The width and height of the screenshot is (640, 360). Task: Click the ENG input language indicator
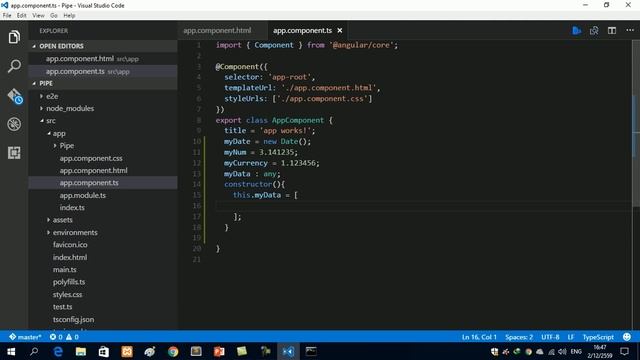576,351
